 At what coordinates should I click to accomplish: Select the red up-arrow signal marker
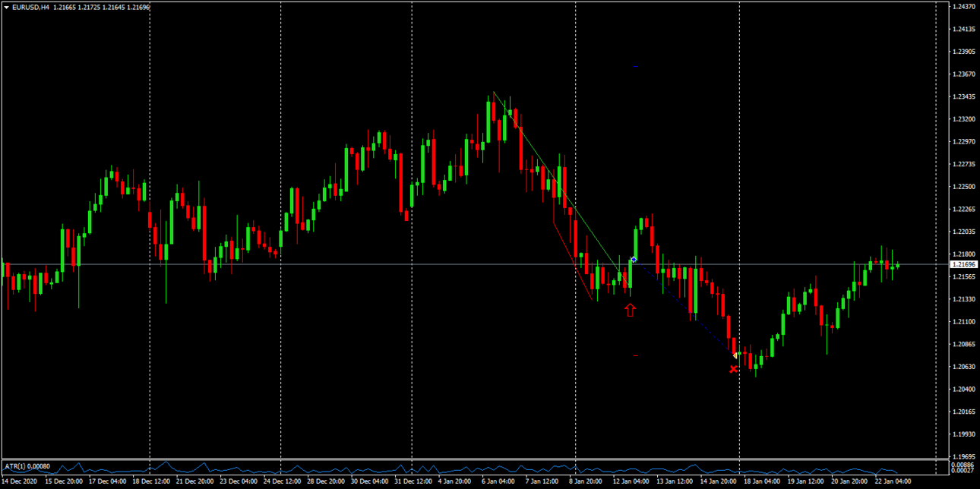(x=630, y=310)
